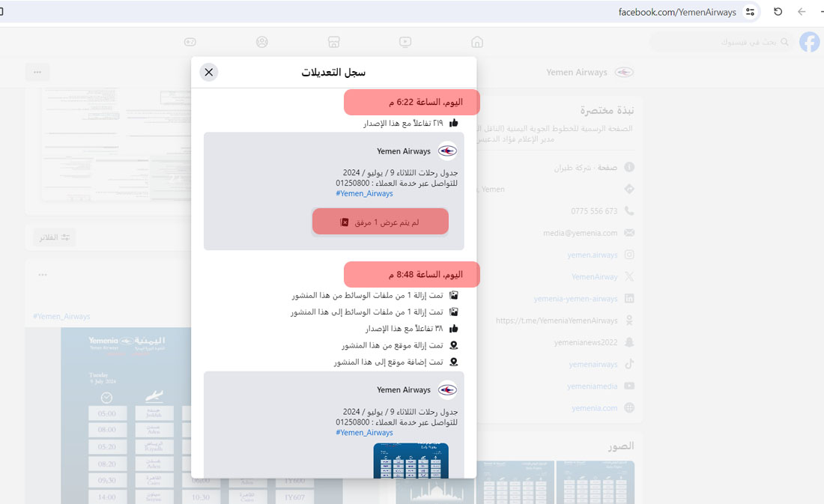The image size is (824, 504).
Task: Open the Video tab icon
Action: 405,42
